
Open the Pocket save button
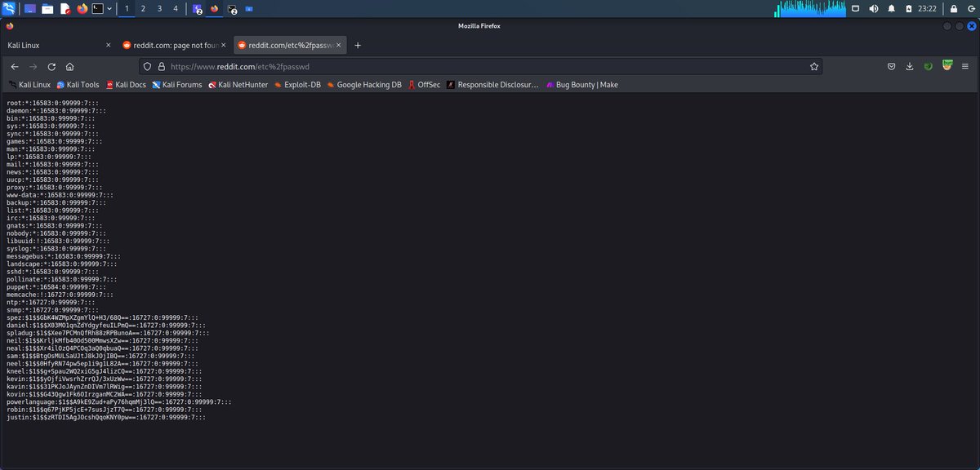point(893,67)
